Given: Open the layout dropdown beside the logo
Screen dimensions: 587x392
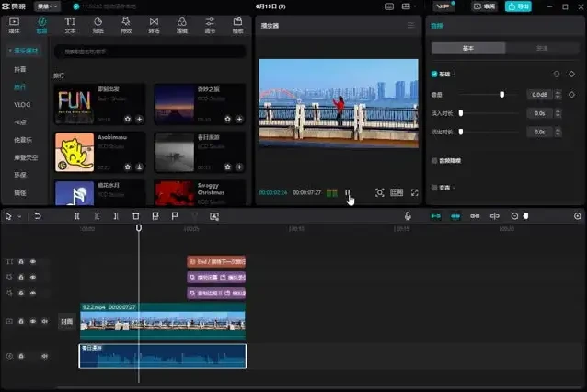Looking at the screenshot, I should [x=46, y=6].
